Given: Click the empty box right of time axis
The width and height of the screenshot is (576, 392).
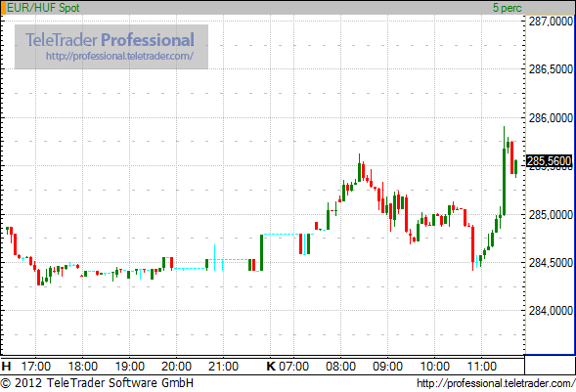Looking at the screenshot, I should click(x=550, y=365).
